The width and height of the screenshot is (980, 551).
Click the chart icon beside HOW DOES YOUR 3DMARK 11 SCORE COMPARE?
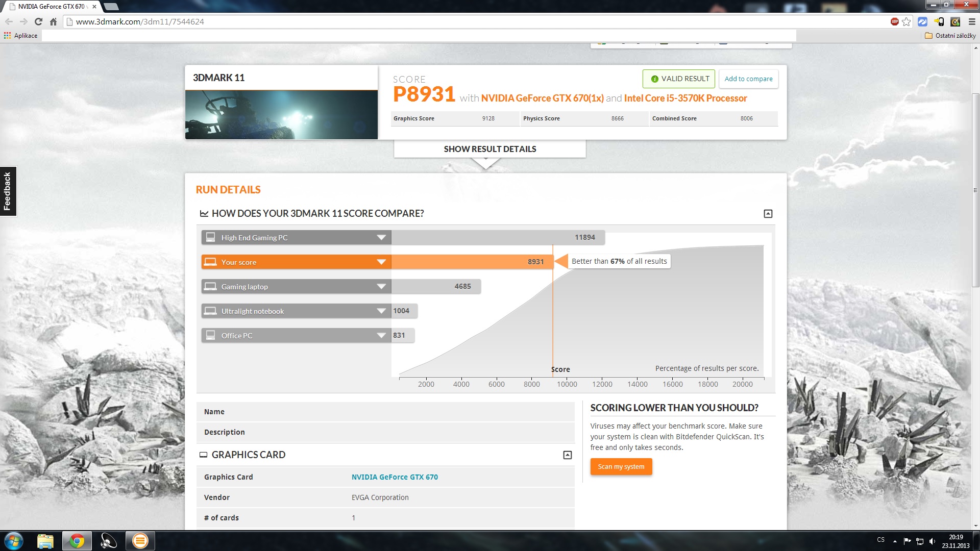click(204, 213)
